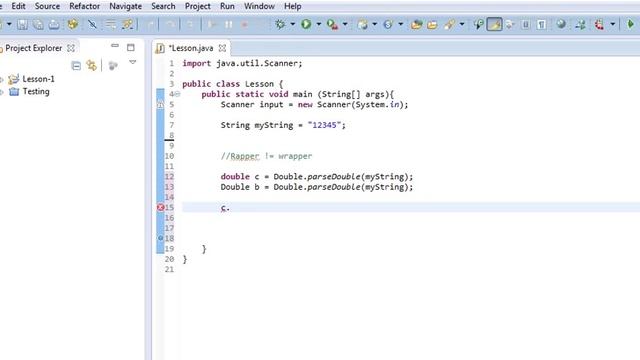Click the green Run button icon
This screenshot has width=640, height=360.
[x=306, y=24]
